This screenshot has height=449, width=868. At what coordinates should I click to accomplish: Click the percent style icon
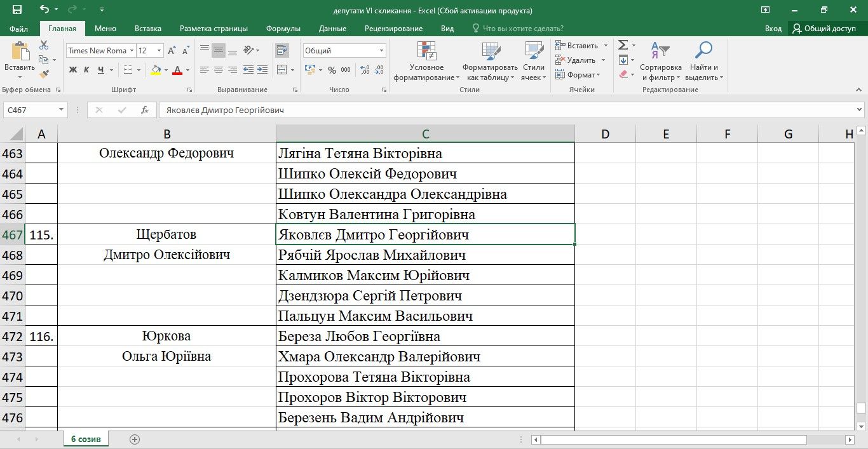(x=332, y=70)
